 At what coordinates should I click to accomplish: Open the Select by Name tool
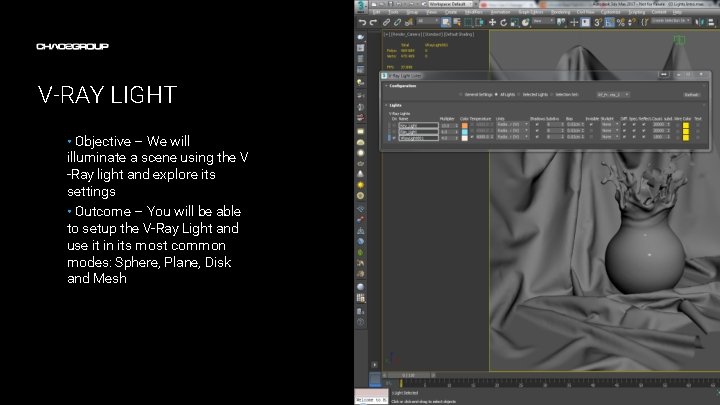(457, 22)
